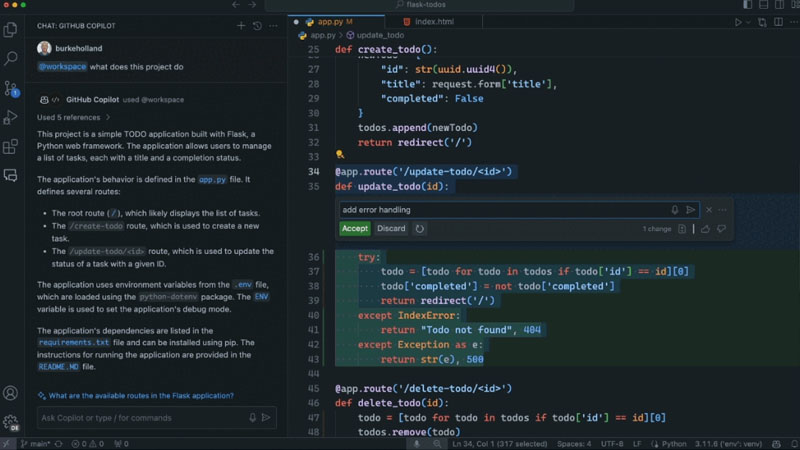Click the main* git branch status item
800x450 pixels.
tap(35, 443)
